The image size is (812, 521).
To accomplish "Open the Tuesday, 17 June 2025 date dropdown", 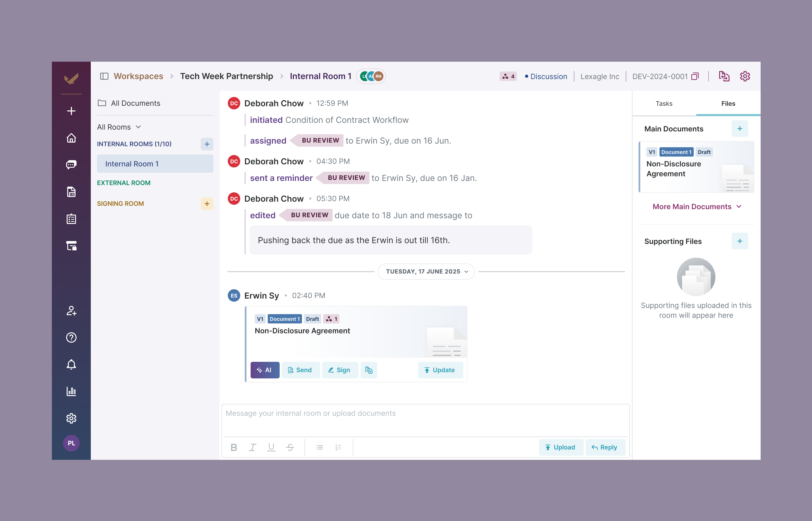I will pos(426,271).
